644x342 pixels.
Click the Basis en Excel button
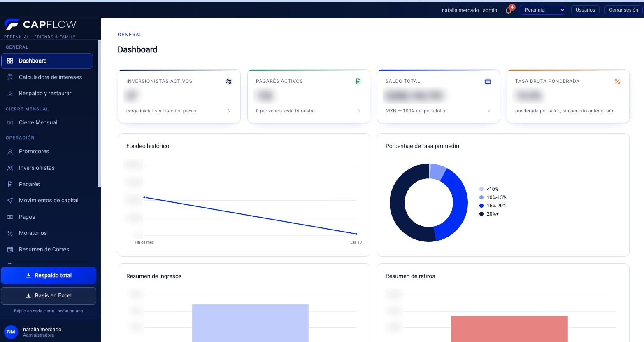49,296
